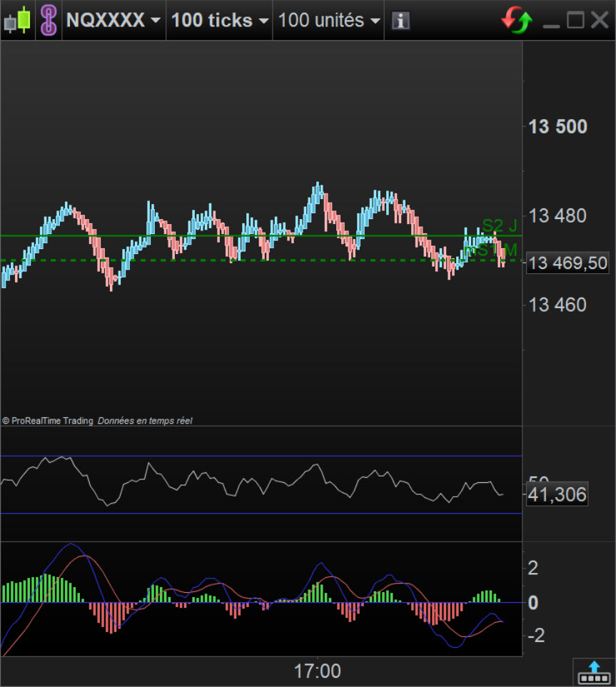The height and width of the screenshot is (687, 616).
Task: Click the RSI value label 41,306
Action: point(557,494)
